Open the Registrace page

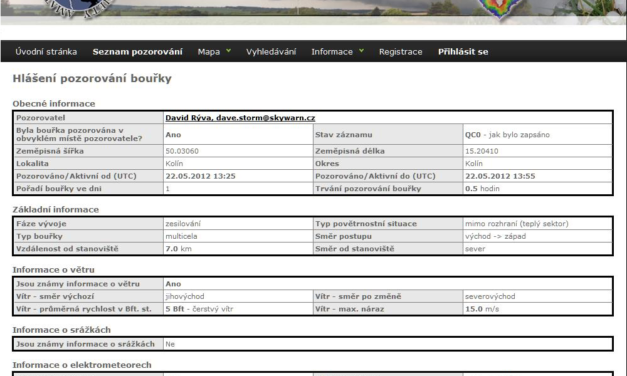coord(401,52)
